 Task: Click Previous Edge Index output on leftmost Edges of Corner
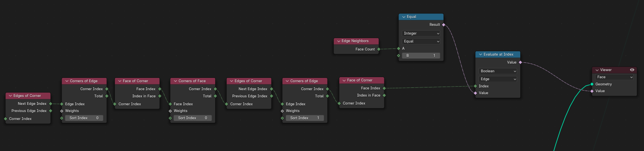point(51,111)
